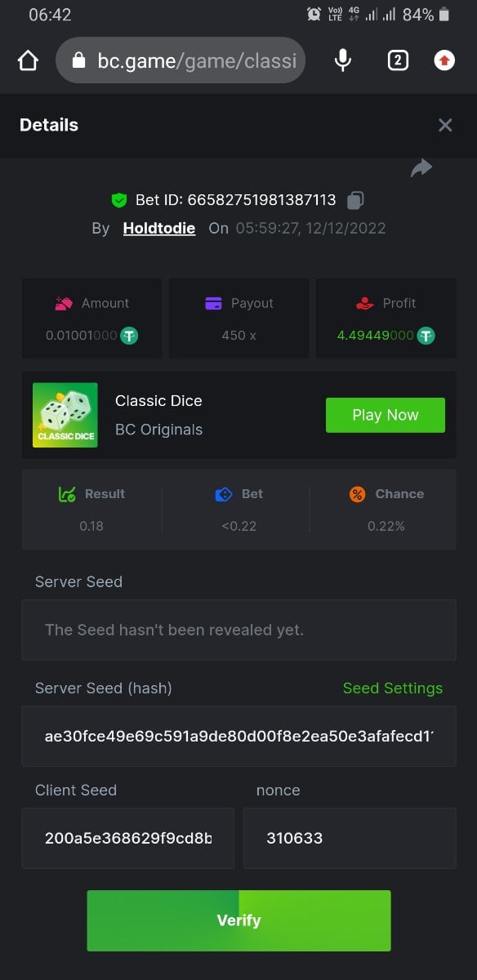This screenshot has width=477, height=980.
Task: Open Seed Settings link
Action: pos(393,688)
